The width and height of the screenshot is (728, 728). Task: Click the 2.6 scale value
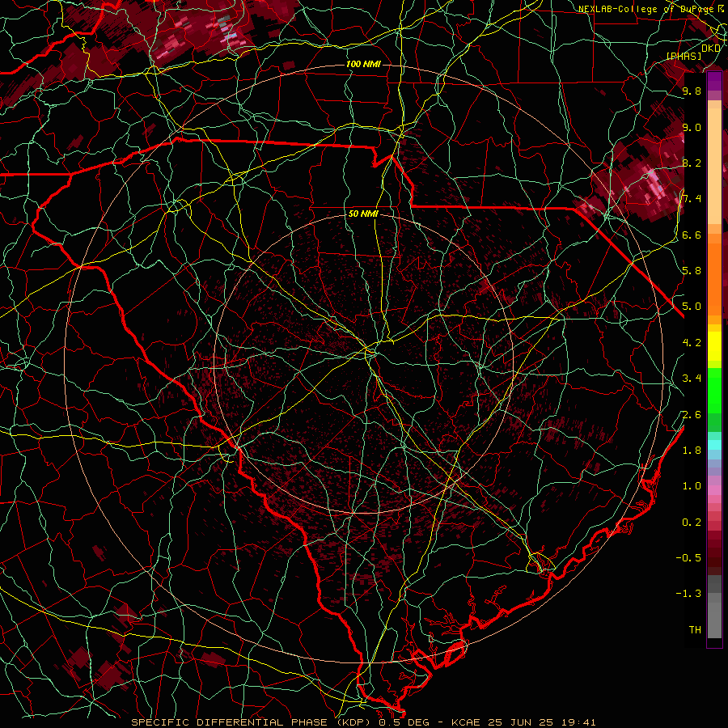point(692,414)
